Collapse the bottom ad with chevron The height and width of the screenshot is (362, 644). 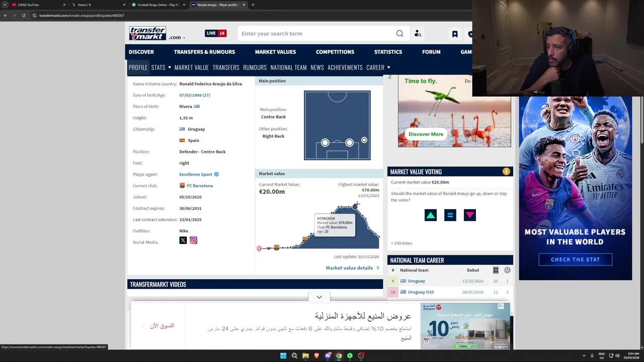click(319, 297)
